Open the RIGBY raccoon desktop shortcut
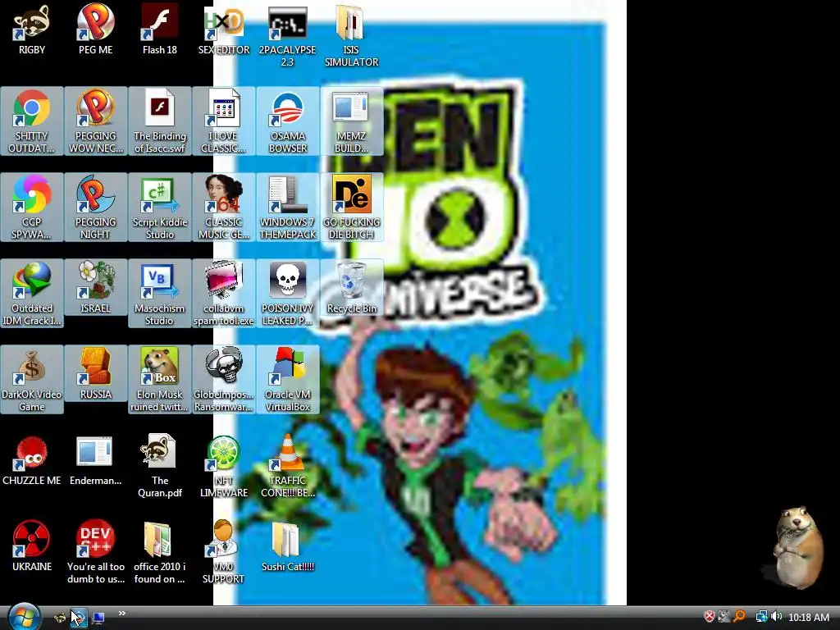Screen dimensions: 840x630 (32, 30)
